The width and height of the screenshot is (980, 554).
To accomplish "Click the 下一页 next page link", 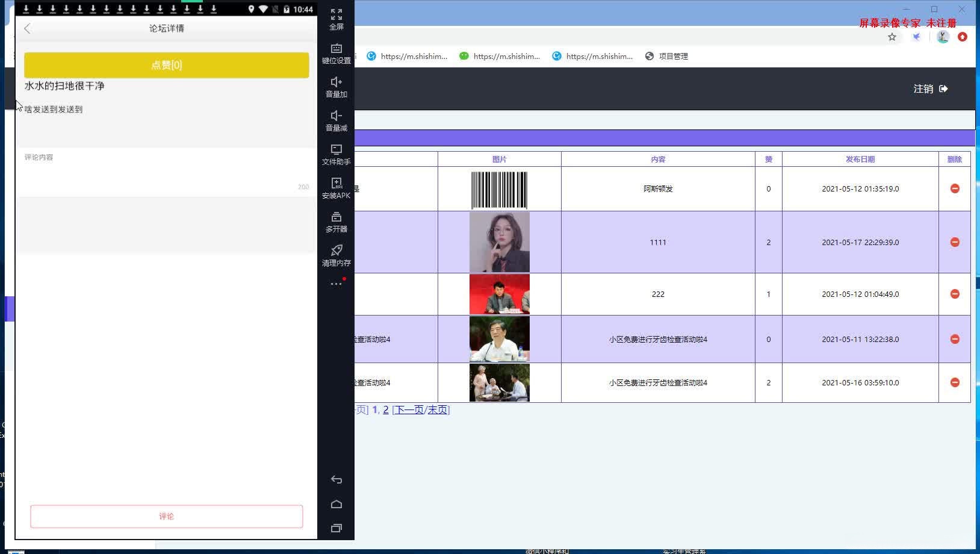I will 409,409.
